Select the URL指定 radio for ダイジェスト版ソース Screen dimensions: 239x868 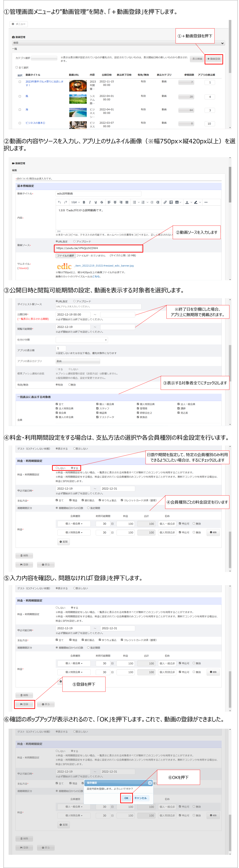click(57, 301)
